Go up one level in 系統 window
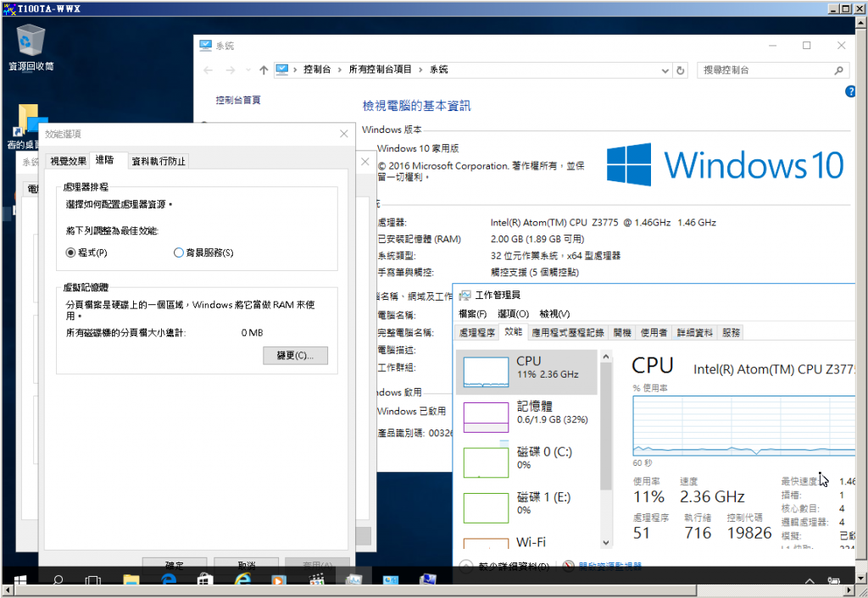This screenshot has height=598, width=868. coord(264,70)
